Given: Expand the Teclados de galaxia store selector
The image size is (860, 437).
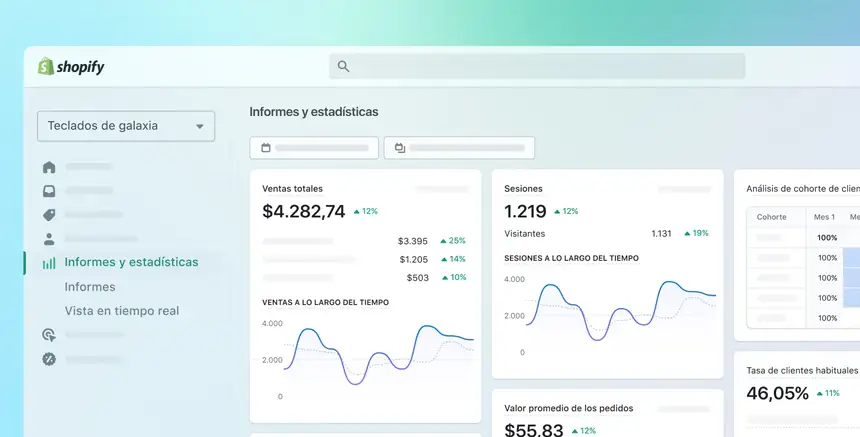Looking at the screenshot, I should pyautogui.click(x=126, y=126).
